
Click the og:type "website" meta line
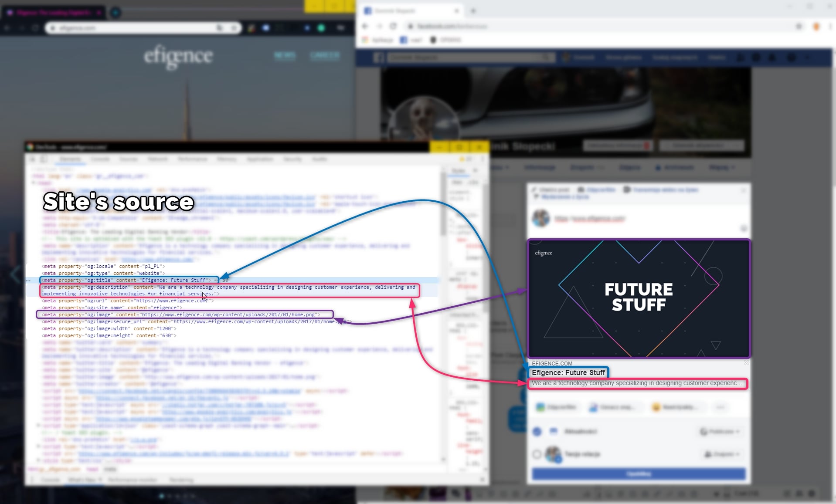(103, 273)
